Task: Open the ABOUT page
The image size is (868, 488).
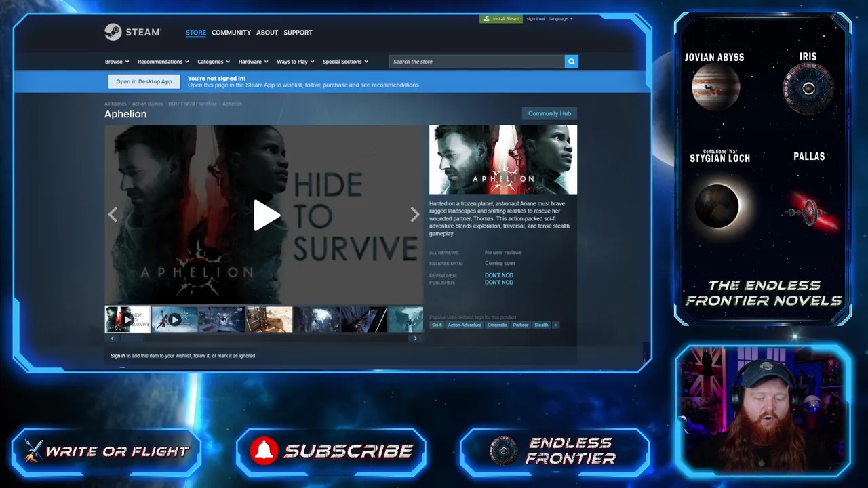Action: (x=267, y=33)
